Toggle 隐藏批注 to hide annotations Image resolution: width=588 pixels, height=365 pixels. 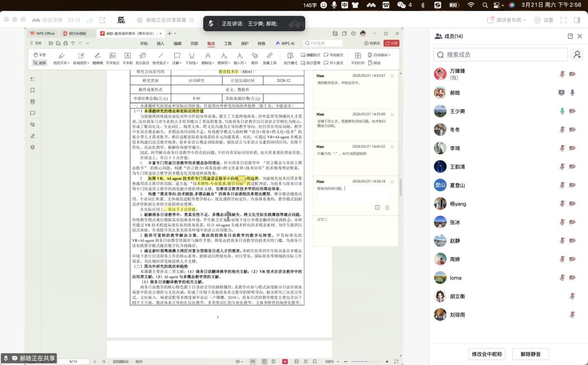point(310,55)
